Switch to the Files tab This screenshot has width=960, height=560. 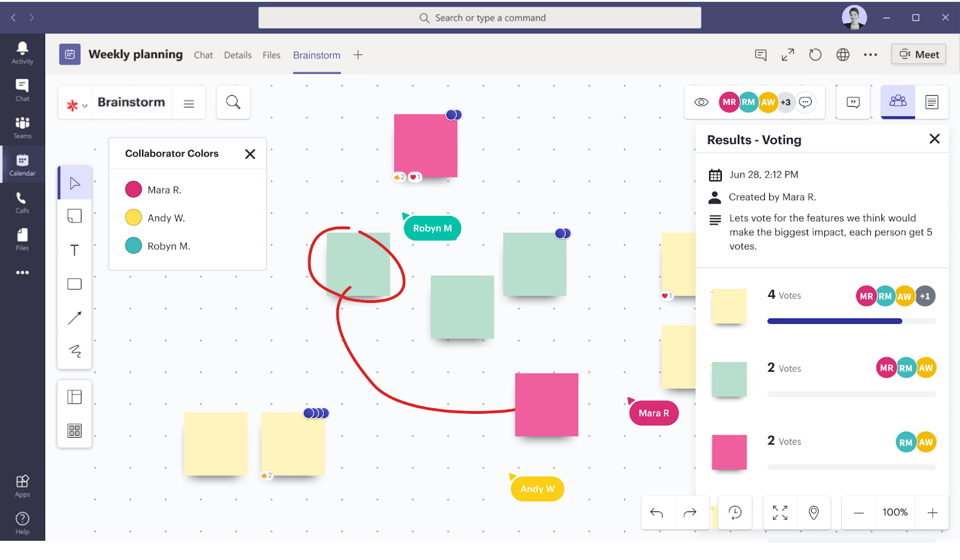(271, 55)
